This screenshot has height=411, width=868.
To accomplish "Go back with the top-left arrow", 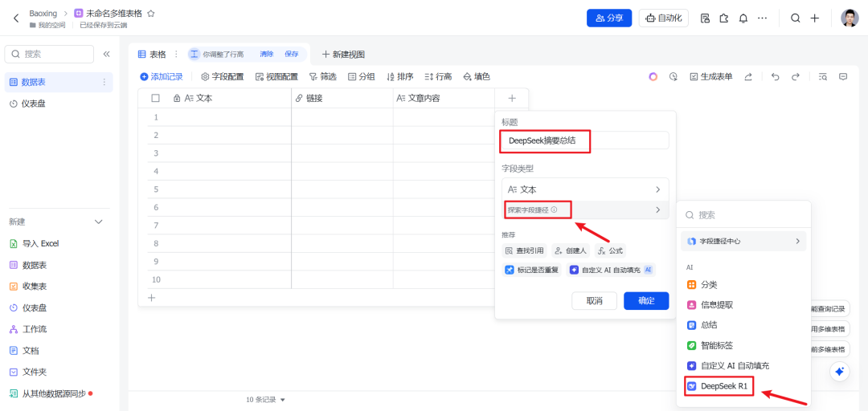I will (16, 18).
